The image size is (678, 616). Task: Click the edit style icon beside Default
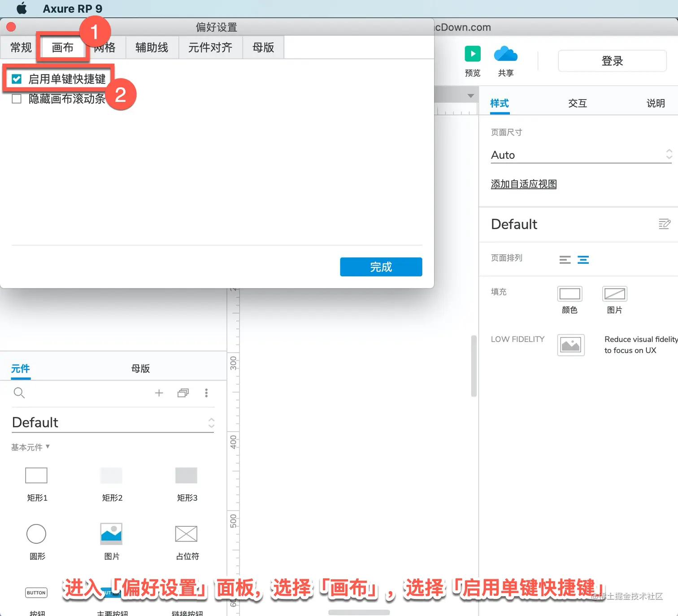[x=664, y=224]
